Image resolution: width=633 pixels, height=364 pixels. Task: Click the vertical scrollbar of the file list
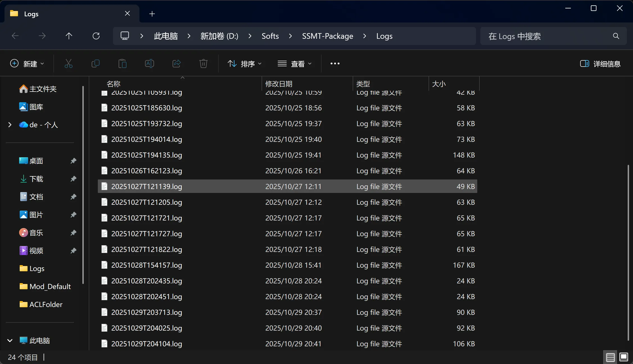point(628,253)
